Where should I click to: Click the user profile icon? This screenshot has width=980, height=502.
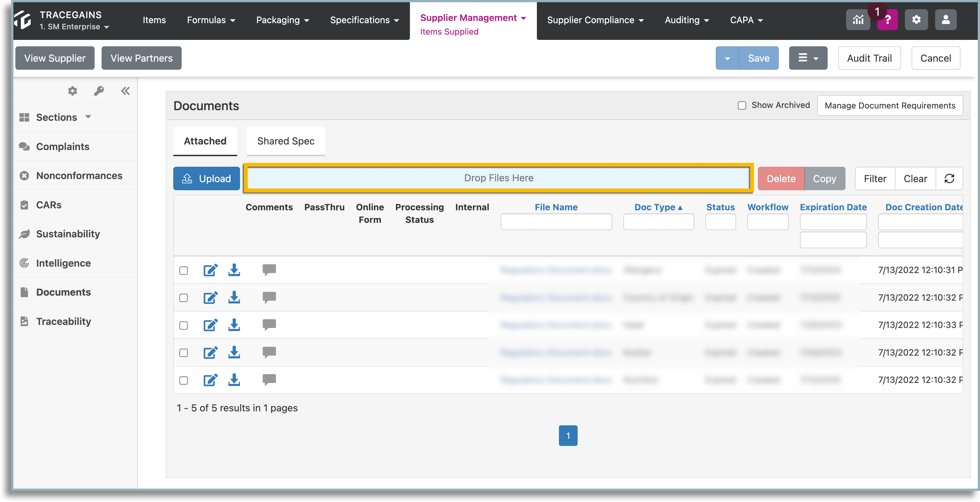click(x=945, y=20)
